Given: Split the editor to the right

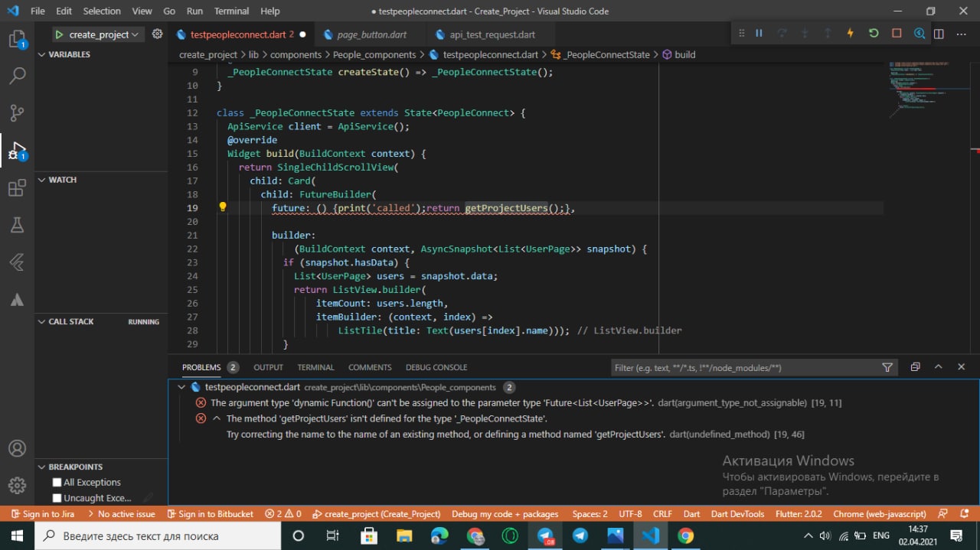Looking at the screenshot, I should (x=939, y=34).
